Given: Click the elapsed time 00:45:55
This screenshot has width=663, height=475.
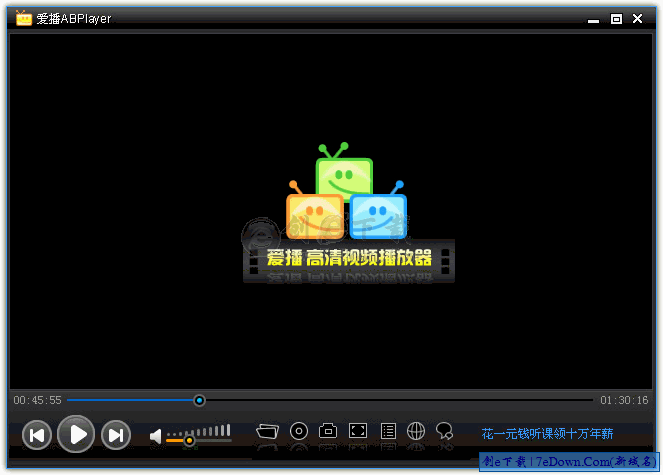Looking at the screenshot, I should tap(38, 400).
